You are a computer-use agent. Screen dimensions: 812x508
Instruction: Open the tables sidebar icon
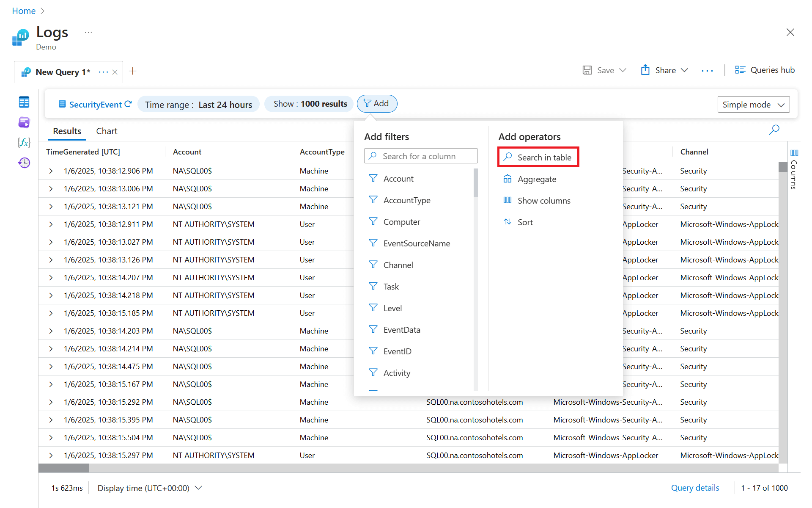(x=24, y=102)
